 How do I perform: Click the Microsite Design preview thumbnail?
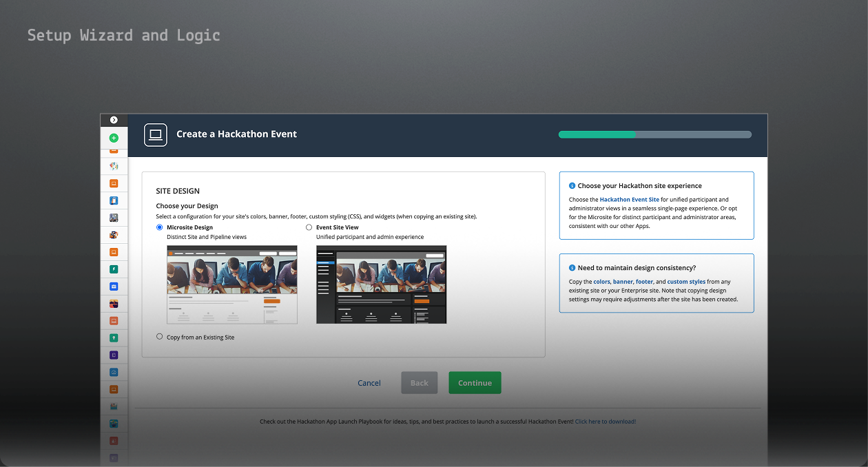click(232, 284)
